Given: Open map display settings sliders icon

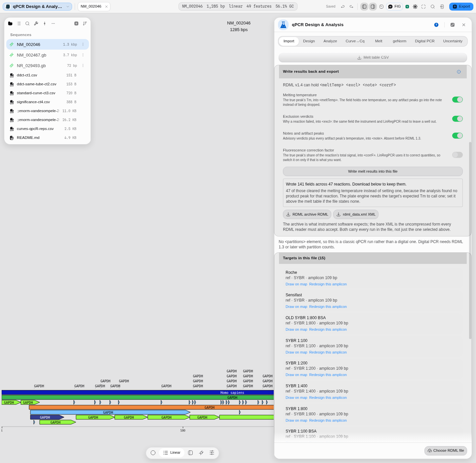Looking at the screenshot, I should click(x=212, y=453).
